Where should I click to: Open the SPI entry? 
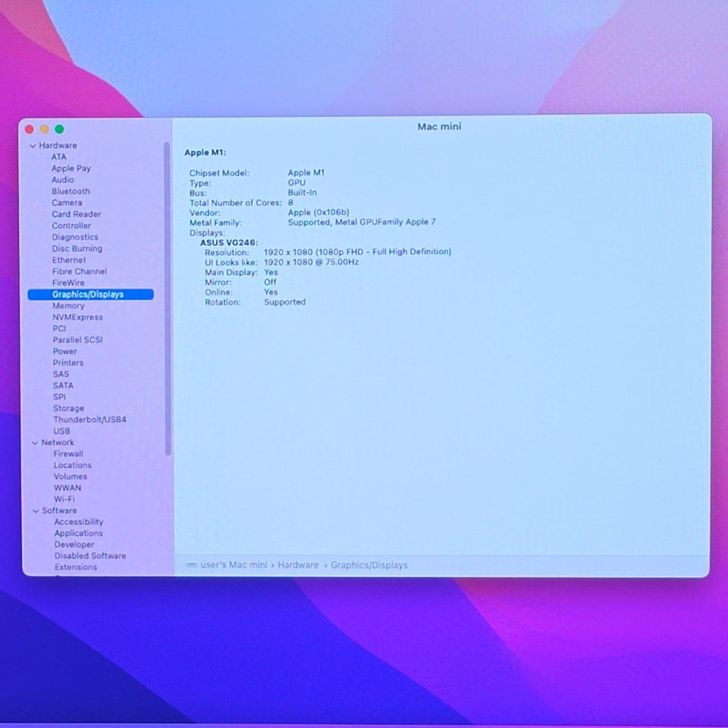tap(59, 397)
